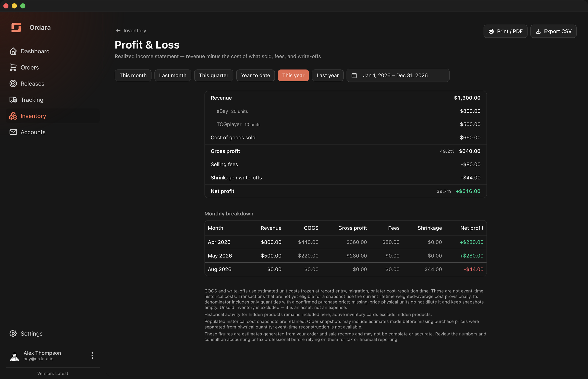Viewport: 588px width, 379px height.
Task: Click the Net profit +$516.00 value
Action: (468, 191)
